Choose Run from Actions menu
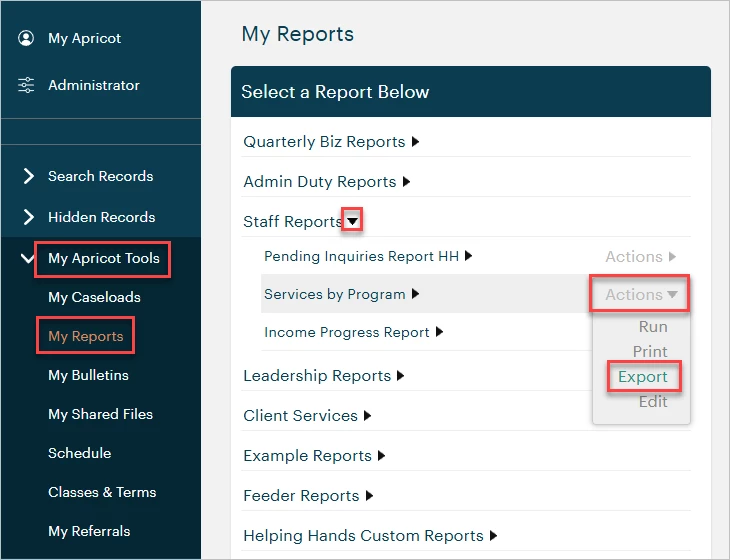This screenshot has width=730, height=560. tap(653, 327)
